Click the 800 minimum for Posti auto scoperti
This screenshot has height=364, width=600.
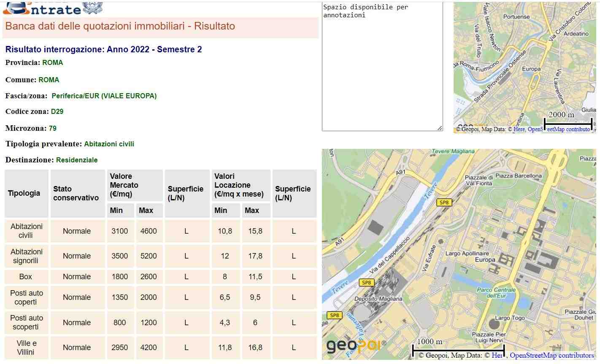[120, 323]
